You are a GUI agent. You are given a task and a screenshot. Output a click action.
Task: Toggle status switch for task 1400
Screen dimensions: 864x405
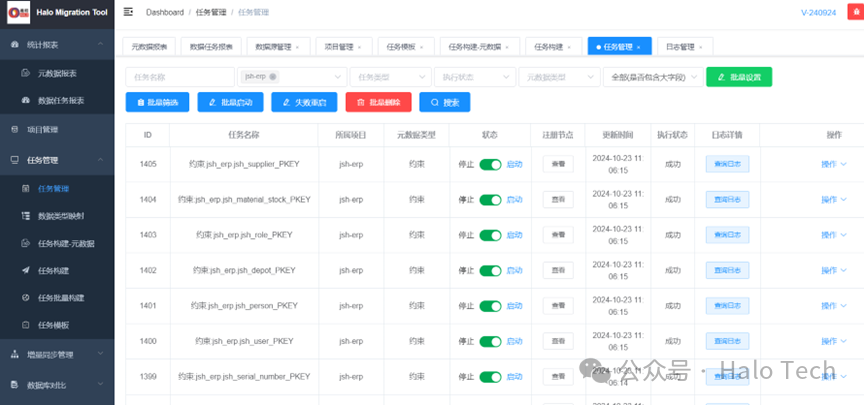[x=490, y=342]
